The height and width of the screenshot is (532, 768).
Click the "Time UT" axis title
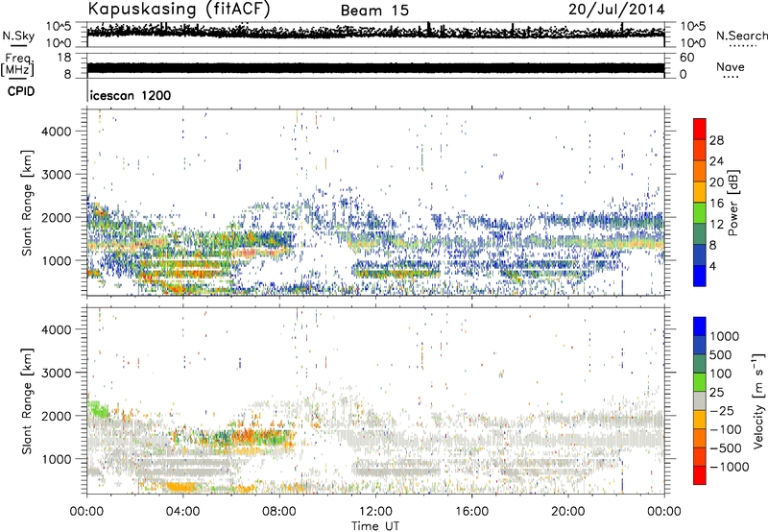pyautogui.click(x=375, y=526)
